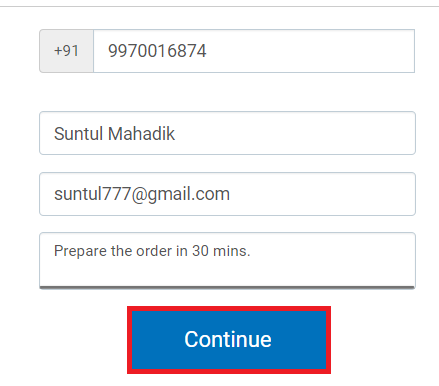Focus the phone number field showing 9970016874

(x=254, y=51)
